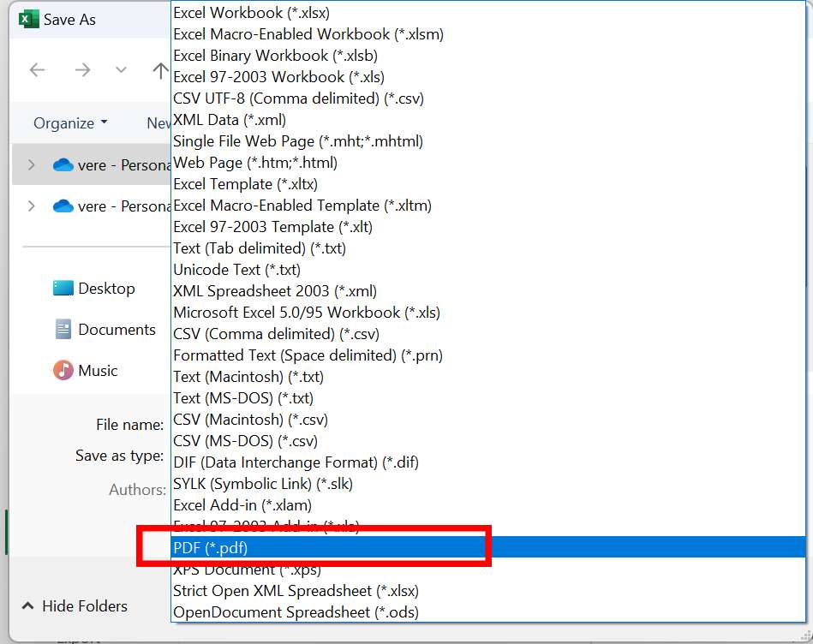This screenshot has height=644, width=813.
Task: Select CSV (Comma delimited) (*.csv)
Action: tap(488, 334)
